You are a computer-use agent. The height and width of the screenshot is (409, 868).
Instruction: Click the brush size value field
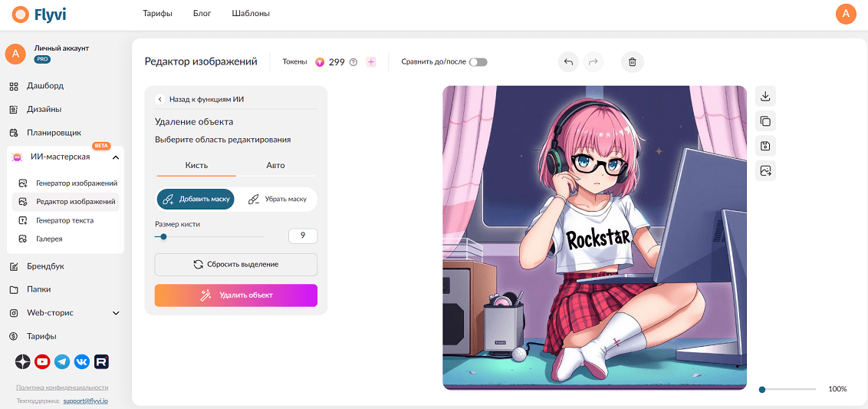point(303,236)
